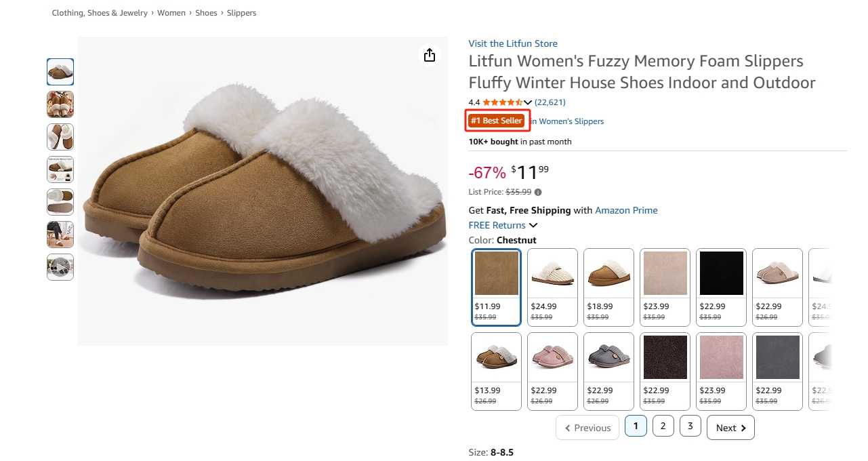The height and width of the screenshot is (461, 868).
Task: Open the last thumbnail in the gallery
Action: 60,267
